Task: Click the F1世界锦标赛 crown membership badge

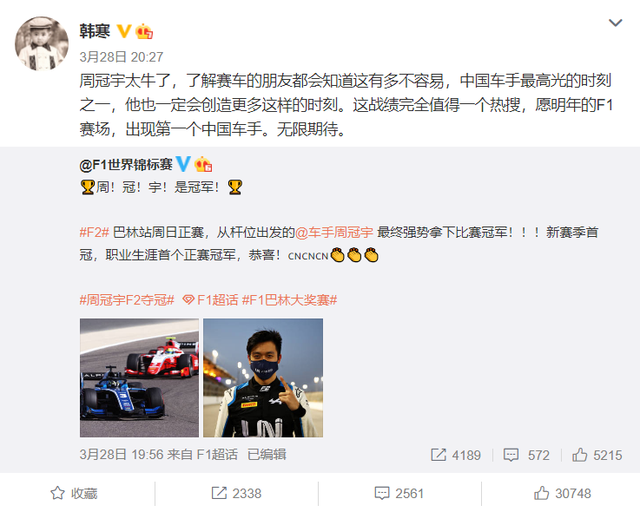Action: [203, 164]
